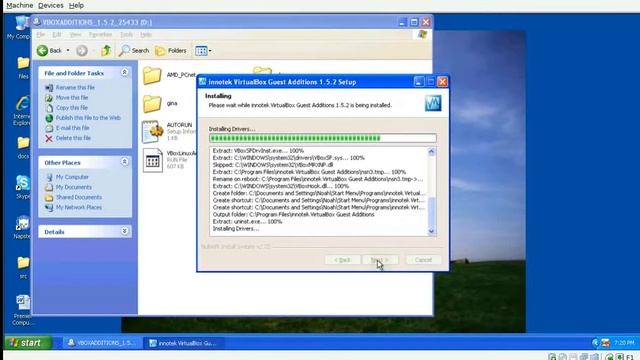Select 'Skipped: VBoxMRXNP.dll' log line

pyautogui.click(x=273, y=165)
